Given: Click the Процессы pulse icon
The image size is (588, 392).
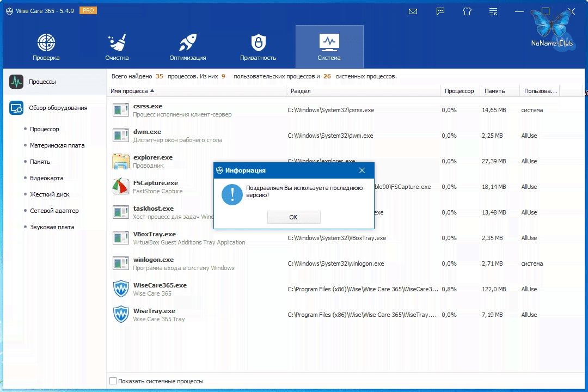Looking at the screenshot, I should 16,82.
